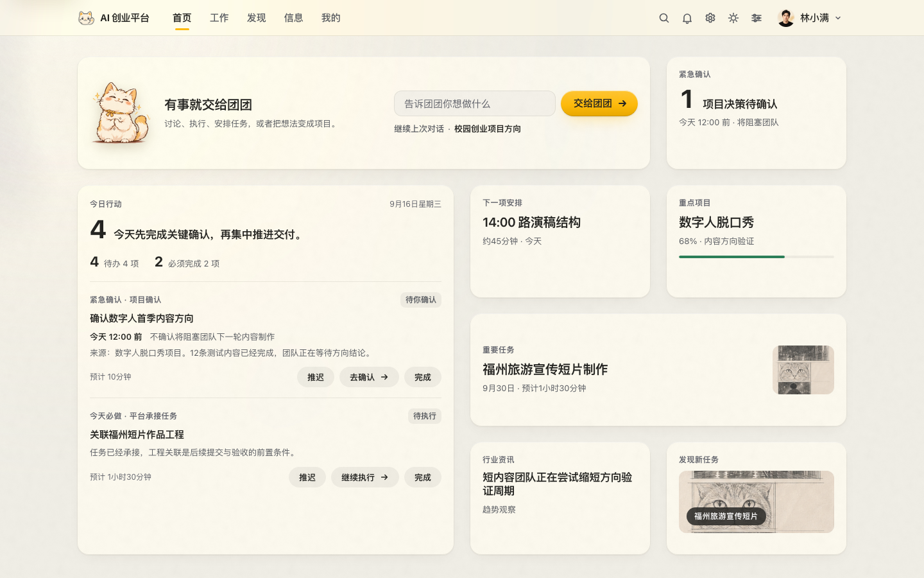
Task: Click the 去确认 button
Action: [369, 377]
